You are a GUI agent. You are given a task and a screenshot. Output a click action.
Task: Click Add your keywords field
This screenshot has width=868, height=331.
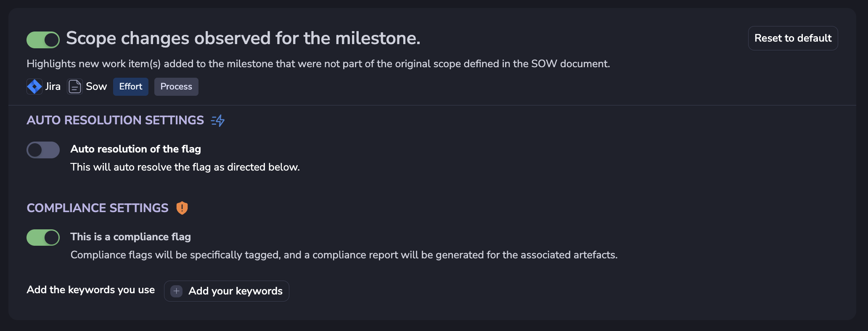click(227, 291)
